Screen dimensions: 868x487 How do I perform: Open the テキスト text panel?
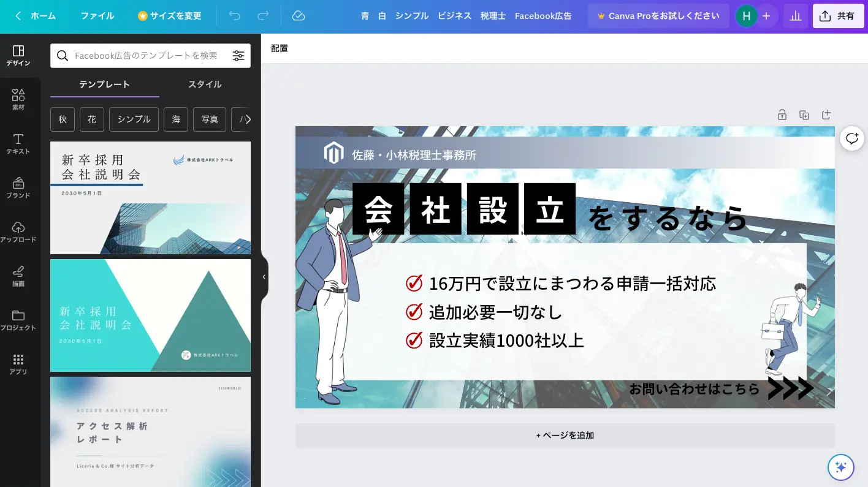pyautogui.click(x=18, y=143)
